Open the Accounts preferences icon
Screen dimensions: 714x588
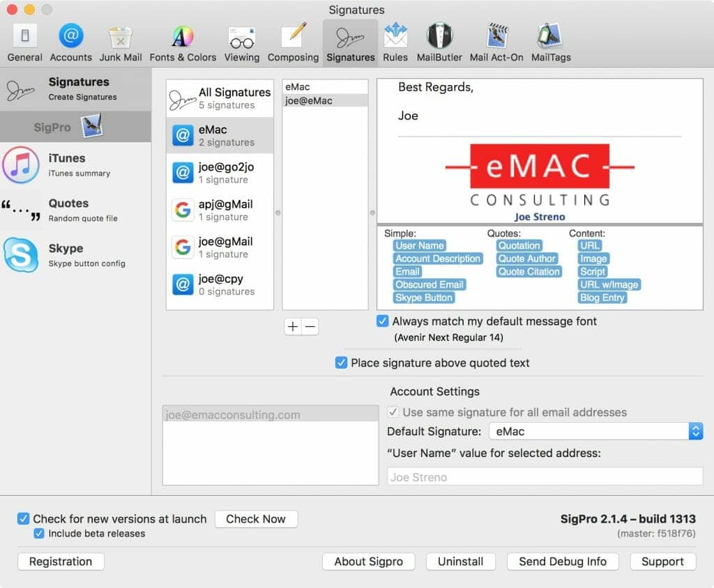(x=70, y=42)
